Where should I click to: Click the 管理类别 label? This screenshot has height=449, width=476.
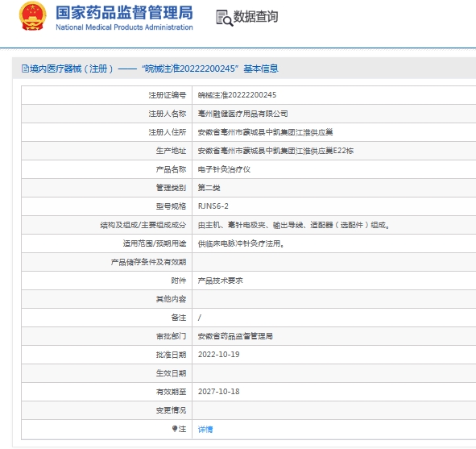click(171, 188)
